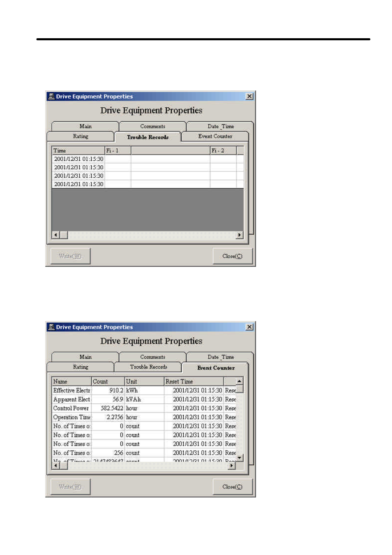Click scroll up arrow in Event Counter list
Image resolution: width=392 pixels, height=555 pixels.
(240, 382)
